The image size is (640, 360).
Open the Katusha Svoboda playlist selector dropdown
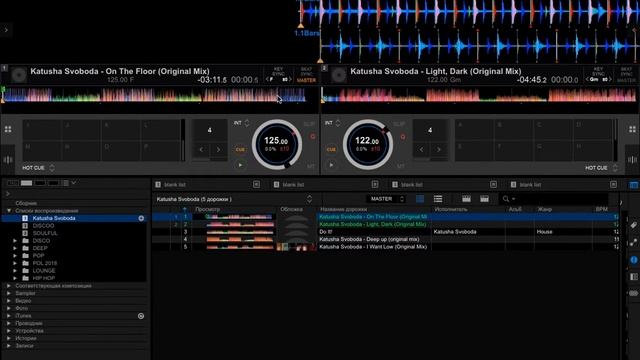click(x=309, y=199)
